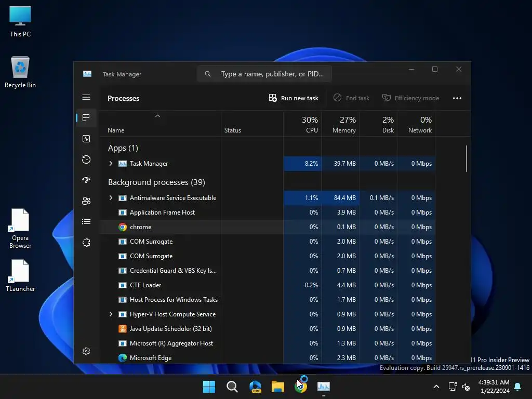The image size is (532, 399).
Task: Open the volume icon in system tray
Action: 466,387
